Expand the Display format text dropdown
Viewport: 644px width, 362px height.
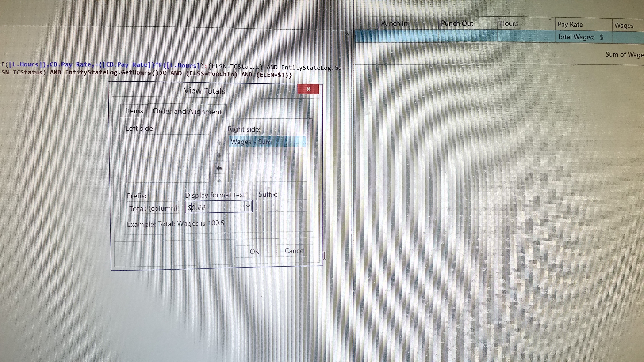[248, 206]
